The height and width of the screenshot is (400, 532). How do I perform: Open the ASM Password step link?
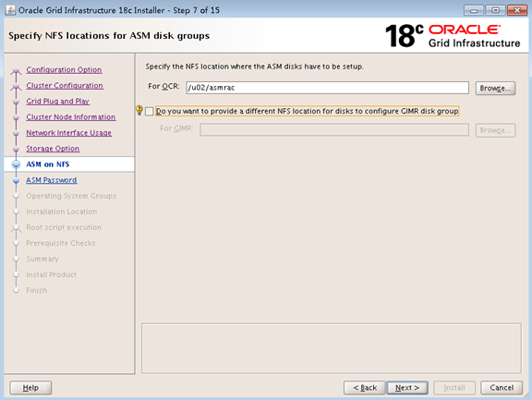point(52,180)
